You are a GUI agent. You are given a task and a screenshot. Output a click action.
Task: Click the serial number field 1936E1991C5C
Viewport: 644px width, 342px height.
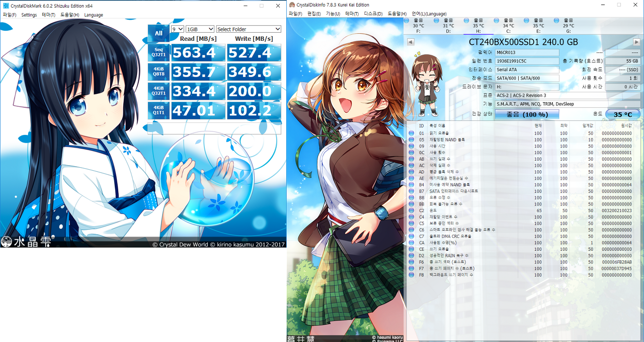(x=527, y=61)
